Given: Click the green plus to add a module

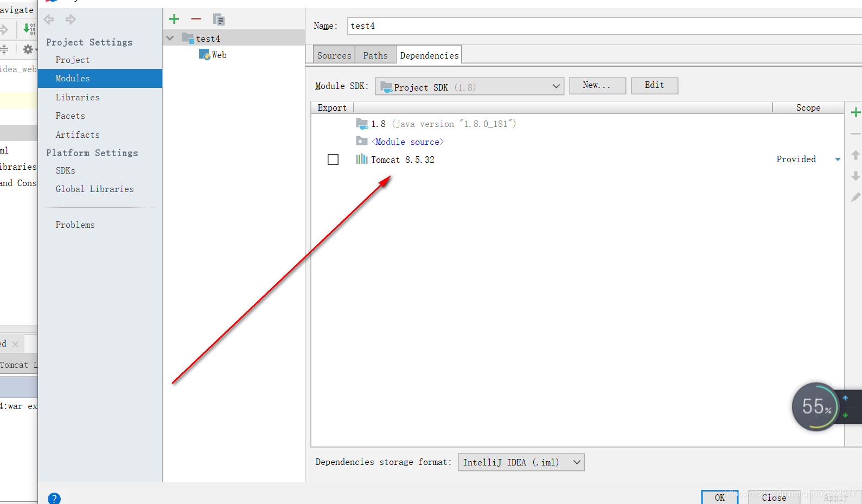Looking at the screenshot, I should coord(174,20).
